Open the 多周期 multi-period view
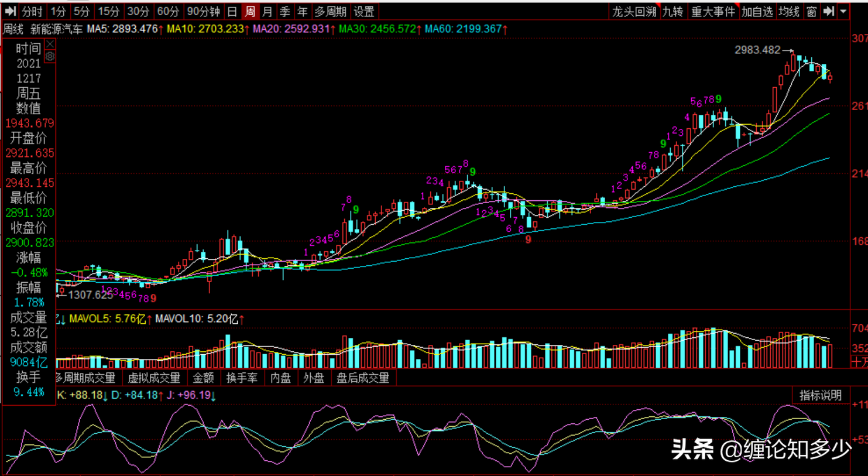The width and height of the screenshot is (868, 476). point(331,11)
